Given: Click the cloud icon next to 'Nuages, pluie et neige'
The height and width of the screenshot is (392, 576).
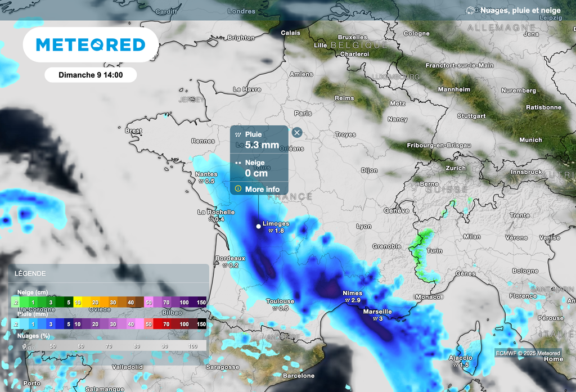Looking at the screenshot, I should click(470, 10).
